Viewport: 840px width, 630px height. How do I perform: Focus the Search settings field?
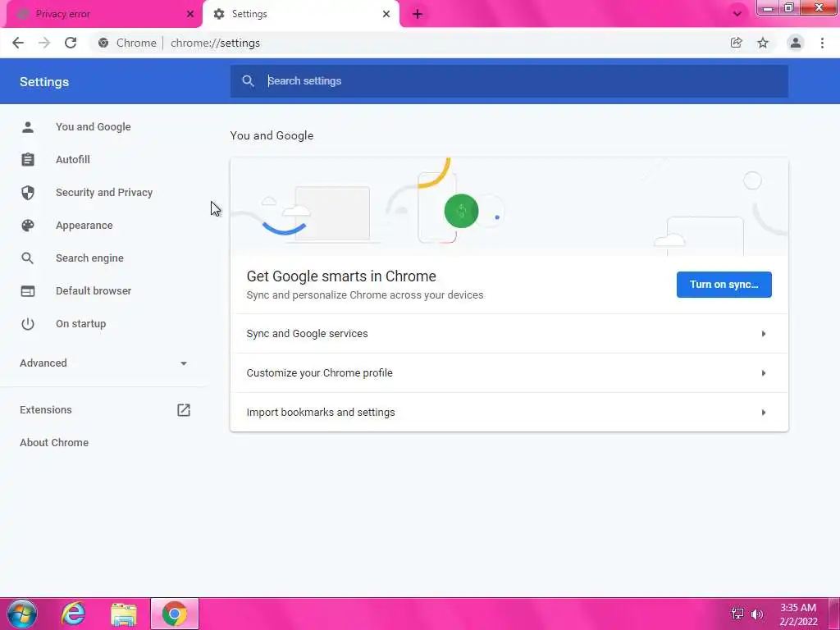pos(509,81)
